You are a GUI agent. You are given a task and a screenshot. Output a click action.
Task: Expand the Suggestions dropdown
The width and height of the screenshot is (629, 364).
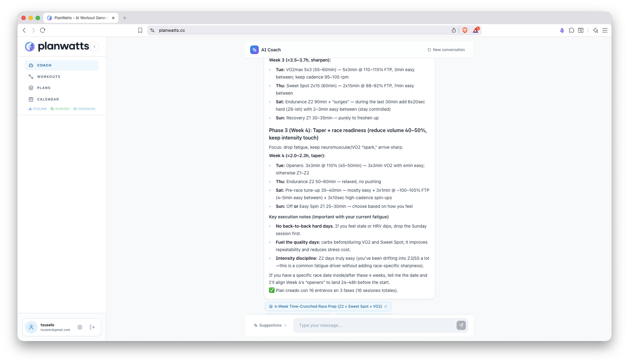(x=270, y=325)
